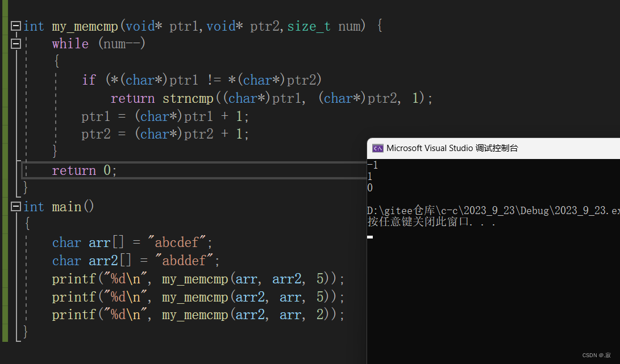Click the CSDN @.寂 watermark text
The height and width of the screenshot is (364, 620).
[x=596, y=355]
